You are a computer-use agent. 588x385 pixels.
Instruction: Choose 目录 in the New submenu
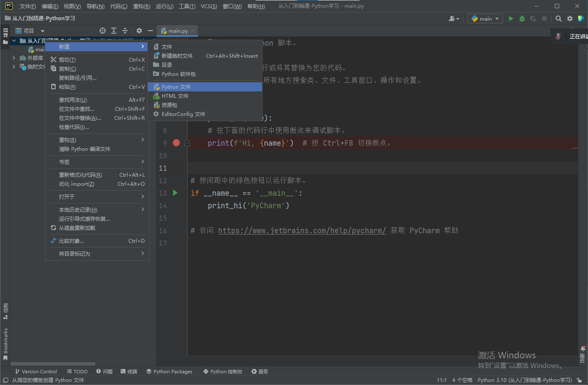[205, 65]
